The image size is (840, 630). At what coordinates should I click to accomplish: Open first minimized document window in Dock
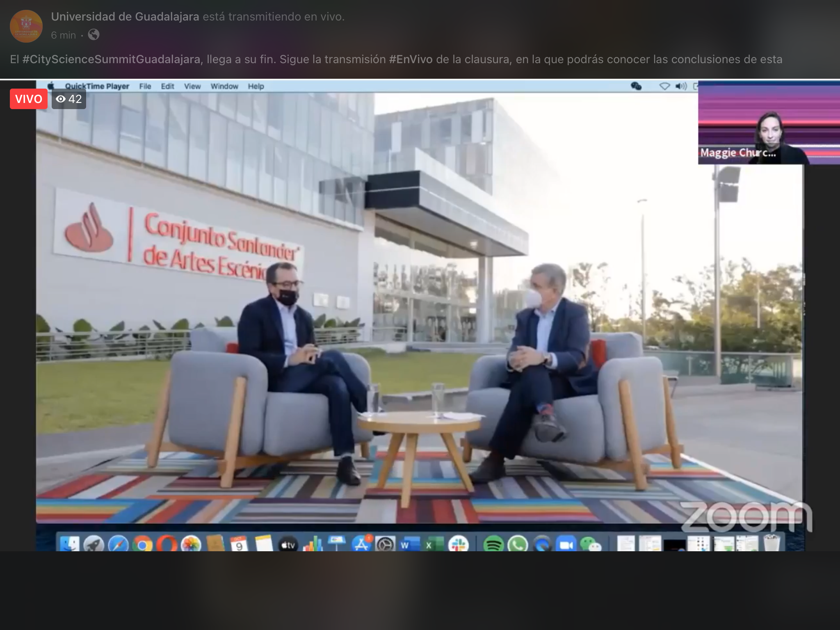pos(626,543)
